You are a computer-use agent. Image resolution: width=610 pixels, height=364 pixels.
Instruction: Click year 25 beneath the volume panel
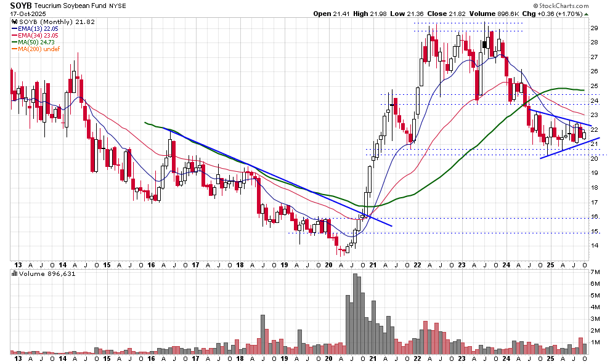click(550, 358)
